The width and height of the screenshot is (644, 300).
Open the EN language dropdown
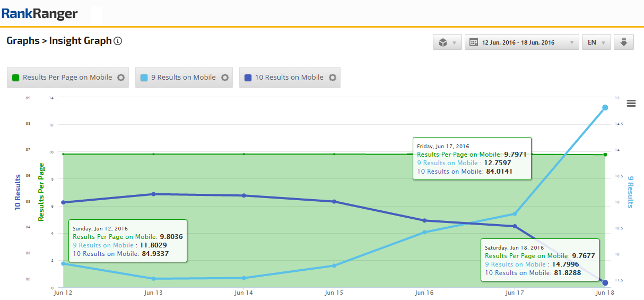coord(596,42)
